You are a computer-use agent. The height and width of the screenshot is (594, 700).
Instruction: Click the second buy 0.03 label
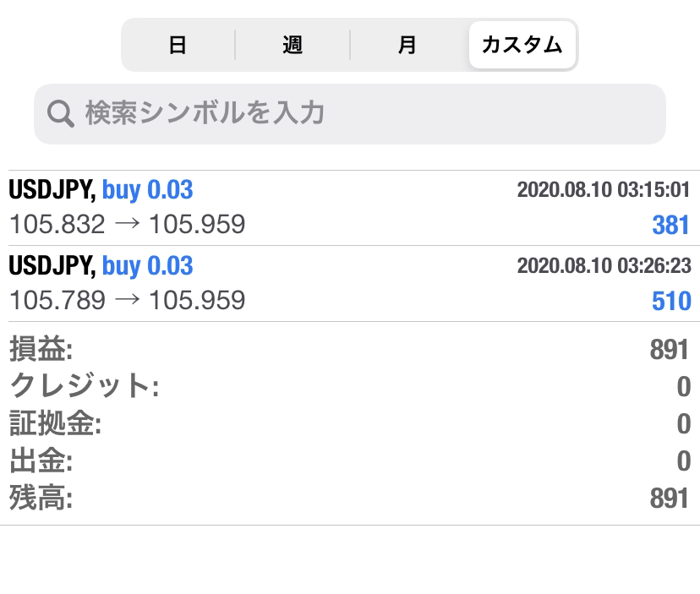148,266
